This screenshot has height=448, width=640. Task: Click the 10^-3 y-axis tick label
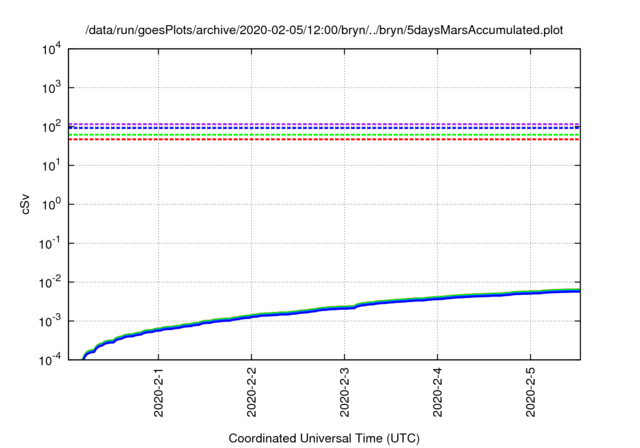tap(51, 321)
